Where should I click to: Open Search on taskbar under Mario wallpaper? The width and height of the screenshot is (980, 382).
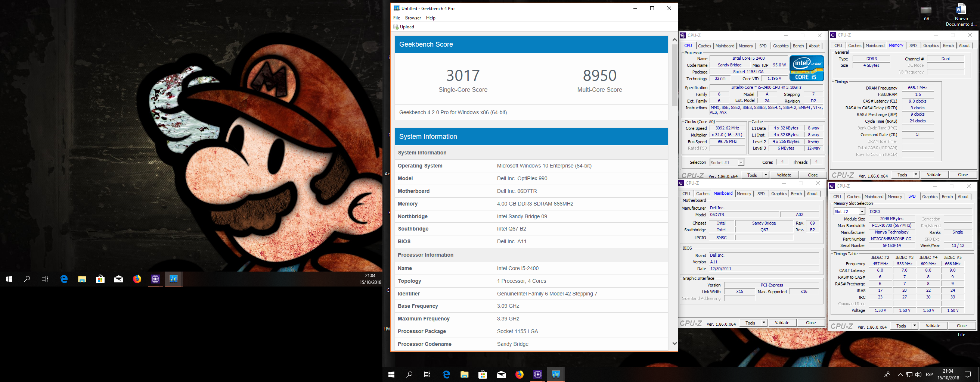click(27, 279)
